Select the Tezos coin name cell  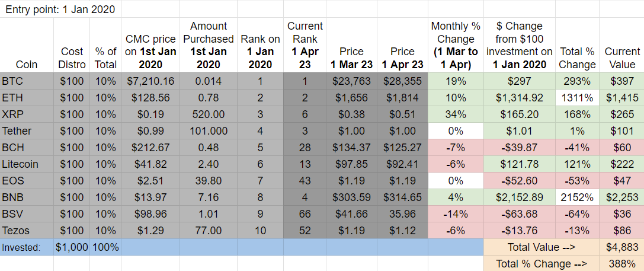(27, 230)
